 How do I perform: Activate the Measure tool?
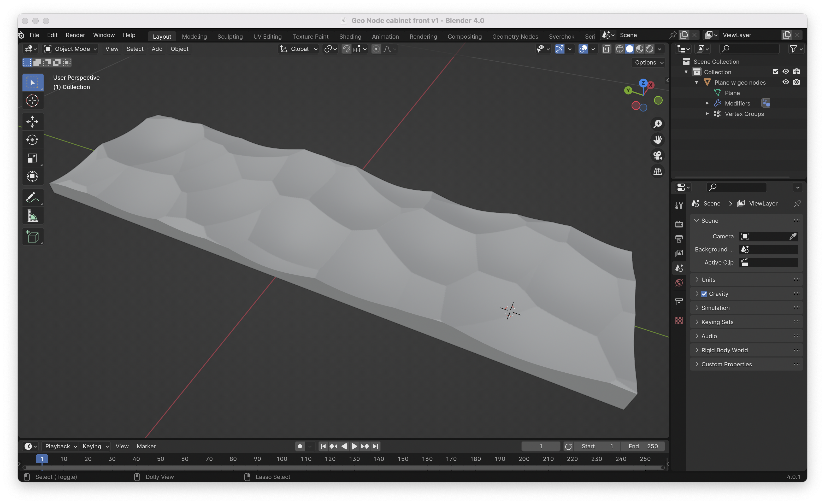pyautogui.click(x=32, y=216)
